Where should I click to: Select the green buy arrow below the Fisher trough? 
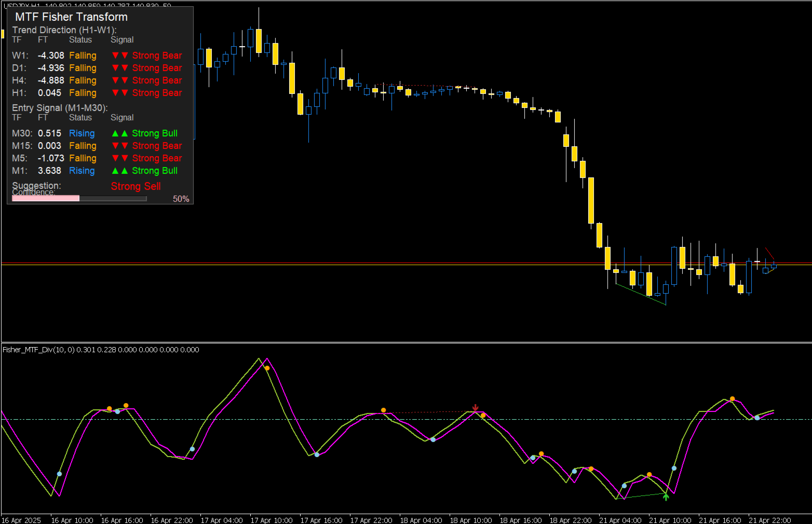point(666,497)
